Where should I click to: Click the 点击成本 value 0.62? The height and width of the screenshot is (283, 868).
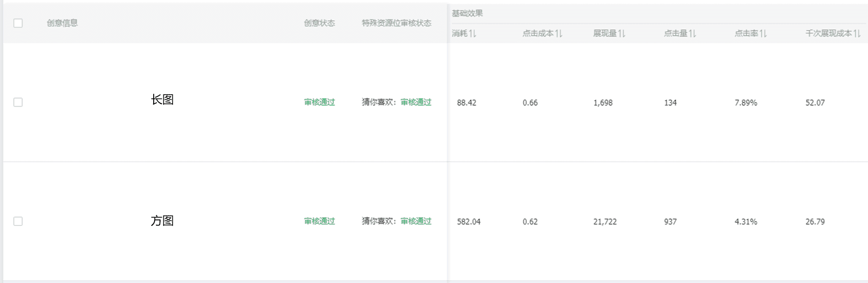530,222
